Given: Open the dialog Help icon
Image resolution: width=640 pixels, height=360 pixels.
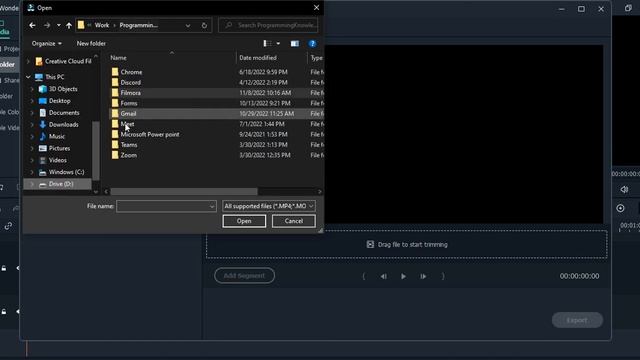Looking at the screenshot, I should point(312,43).
